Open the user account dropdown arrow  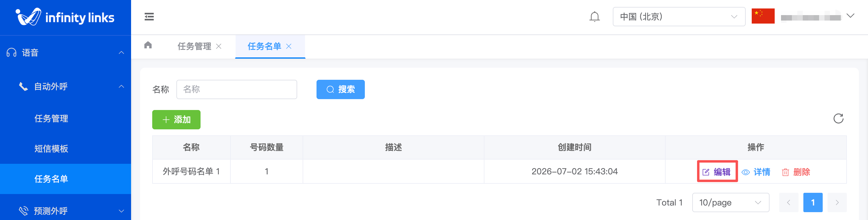[850, 16]
